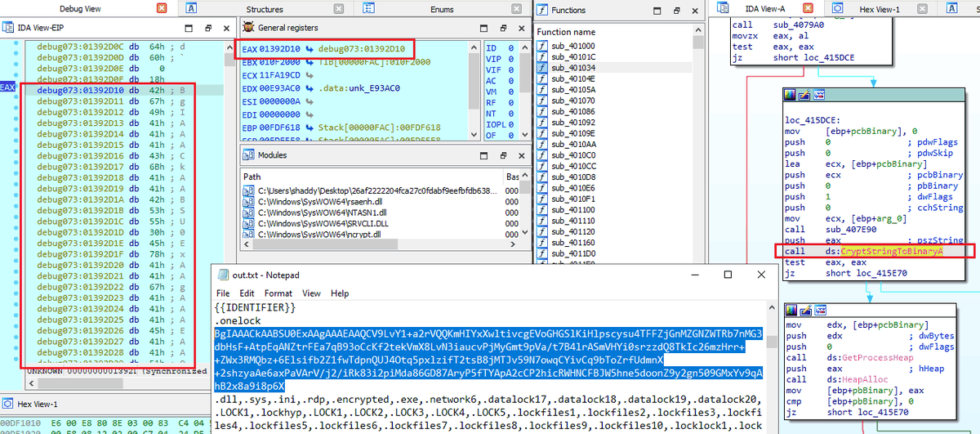
Task: Click the Function name column header
Action: coord(565,32)
